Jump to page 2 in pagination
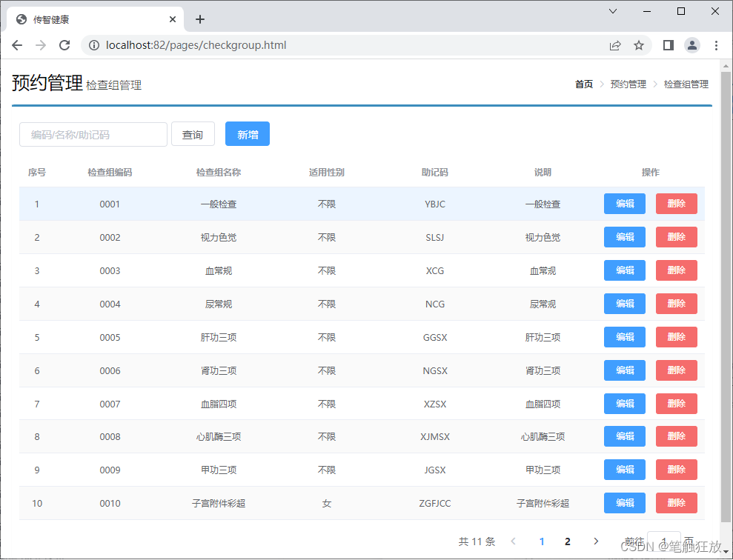Viewport: 733px width, 560px height. pos(567,541)
